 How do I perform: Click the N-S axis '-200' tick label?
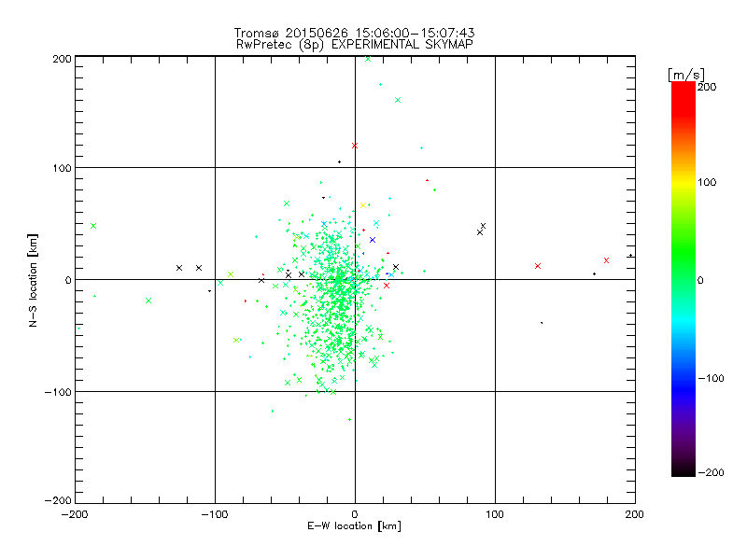coord(58,500)
